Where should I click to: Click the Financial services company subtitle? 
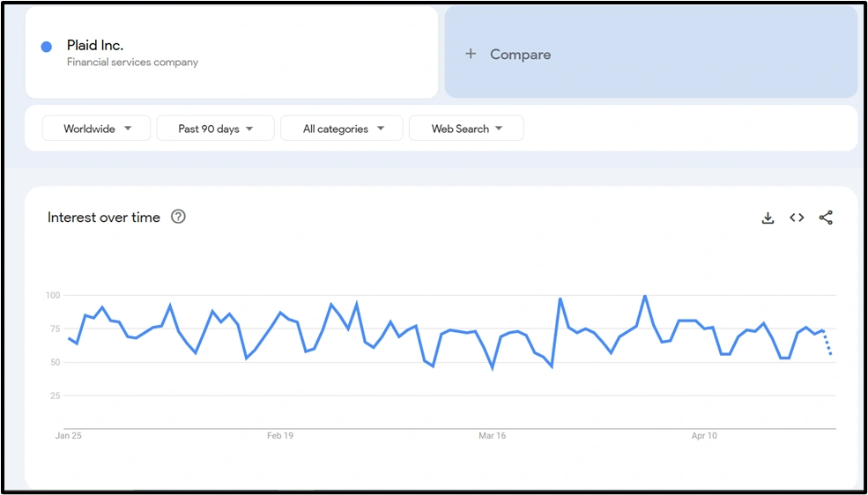(132, 62)
